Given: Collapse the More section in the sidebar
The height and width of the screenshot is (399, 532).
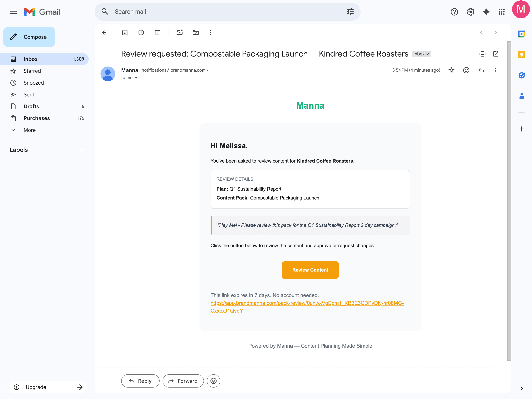Looking at the screenshot, I should [13, 130].
